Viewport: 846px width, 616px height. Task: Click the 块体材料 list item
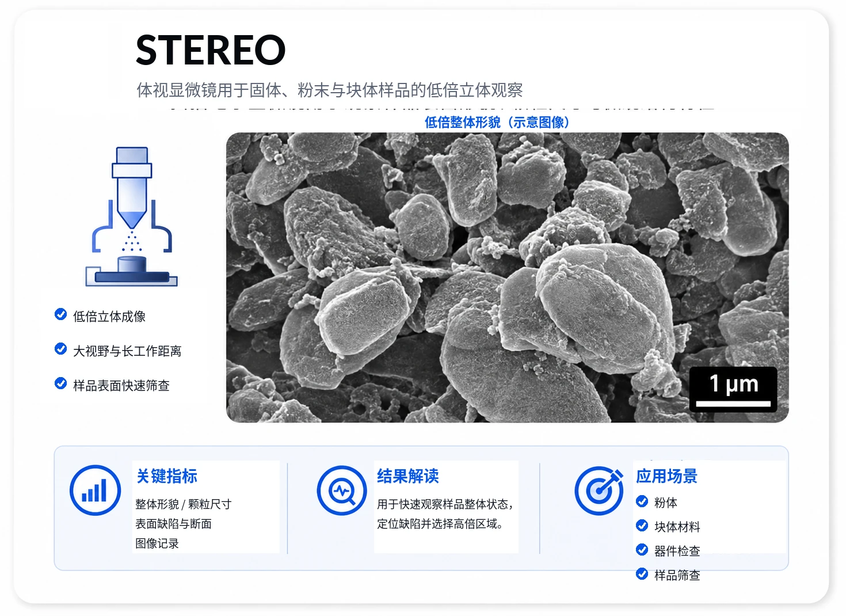pyautogui.click(x=677, y=527)
